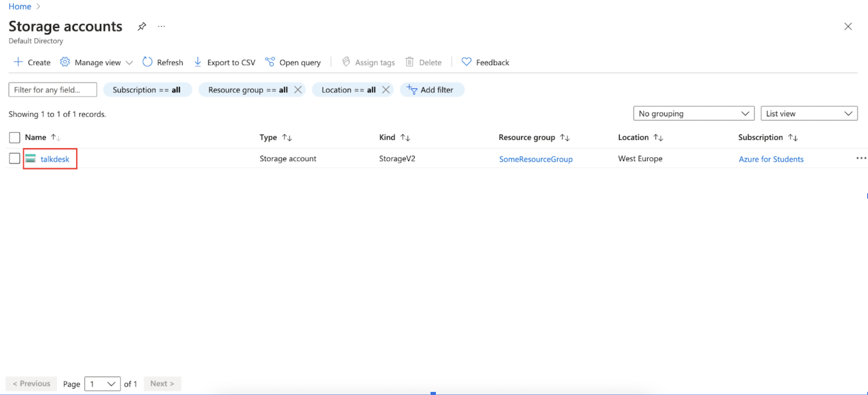Click the StorageV2 kind cell
Image resolution: width=868 pixels, height=395 pixels.
397,159
